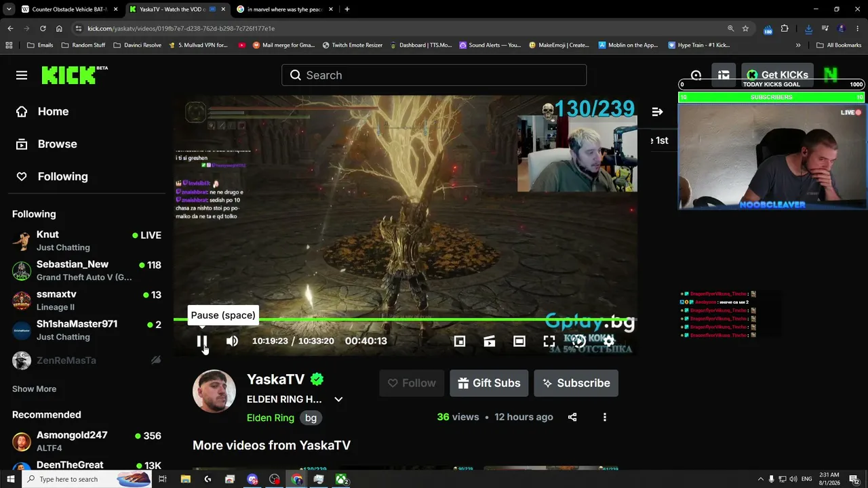Bookmark this page with the star icon
Screen dimensions: 868x488
point(745,28)
